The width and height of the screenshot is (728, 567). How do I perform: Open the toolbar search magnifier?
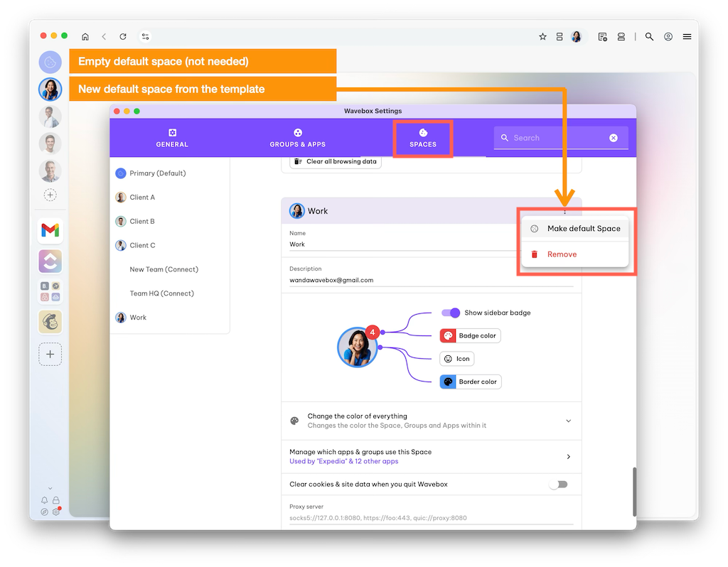[649, 37]
